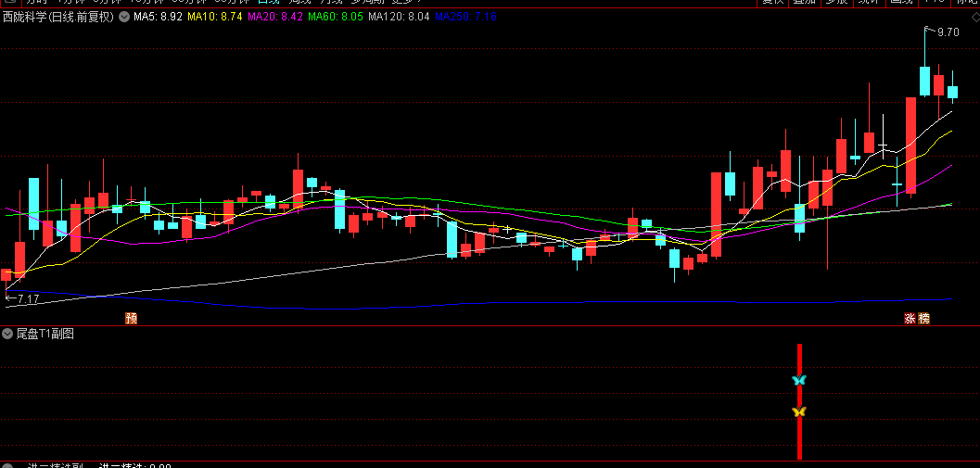
Task: Click the green MA60: 8.05 label
Action: 335,17
